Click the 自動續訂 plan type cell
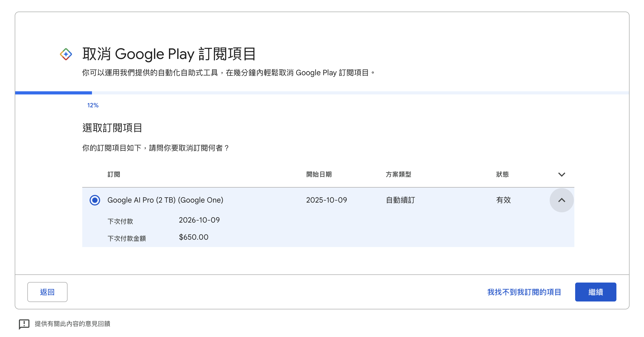This screenshot has width=644, height=337. coord(400,200)
